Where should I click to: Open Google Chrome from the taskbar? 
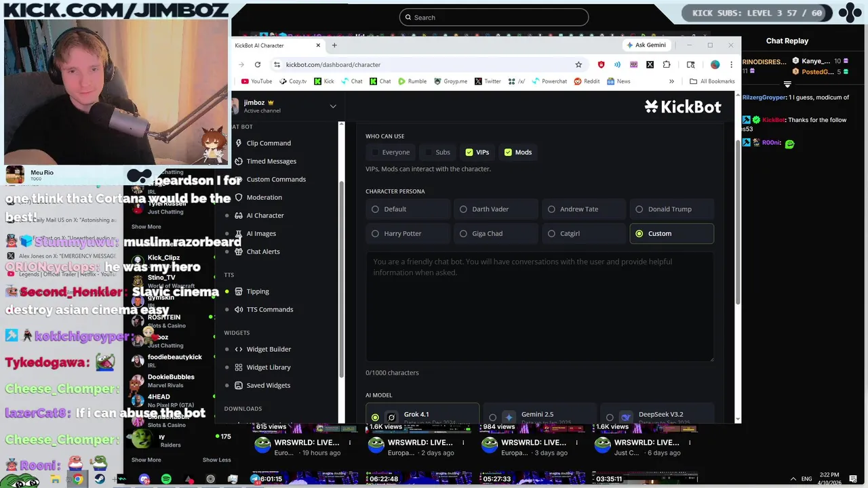click(78, 479)
